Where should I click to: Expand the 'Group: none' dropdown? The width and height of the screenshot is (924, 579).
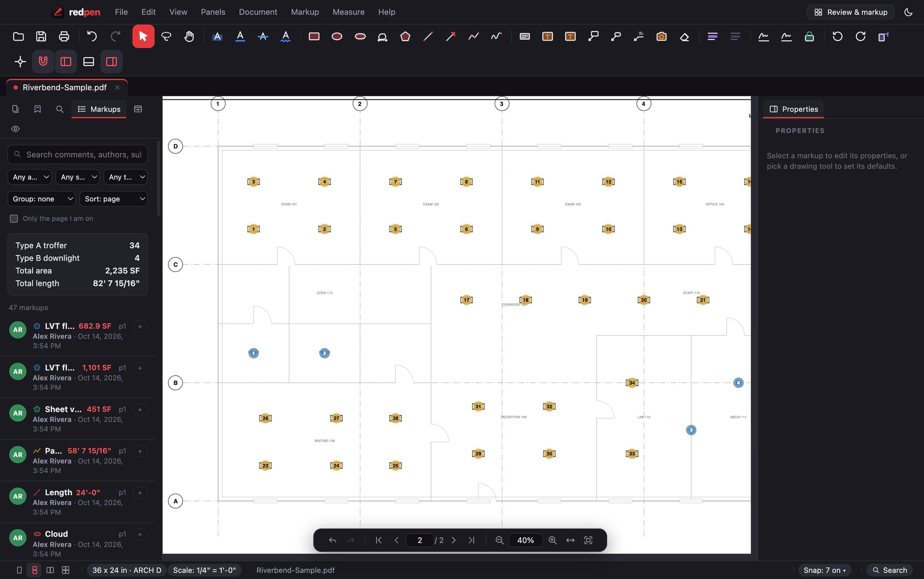pyautogui.click(x=42, y=199)
